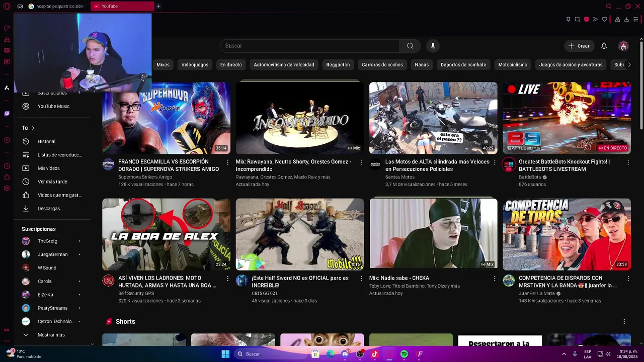Open Opera easy setup sliders icon
Screen dimensions: 644x362
(x=636, y=20)
